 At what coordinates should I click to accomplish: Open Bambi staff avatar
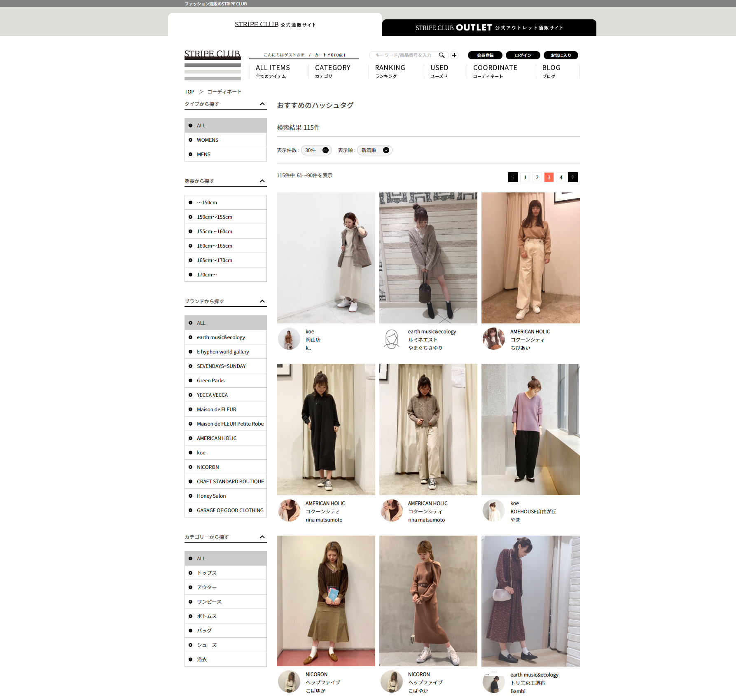494,682
